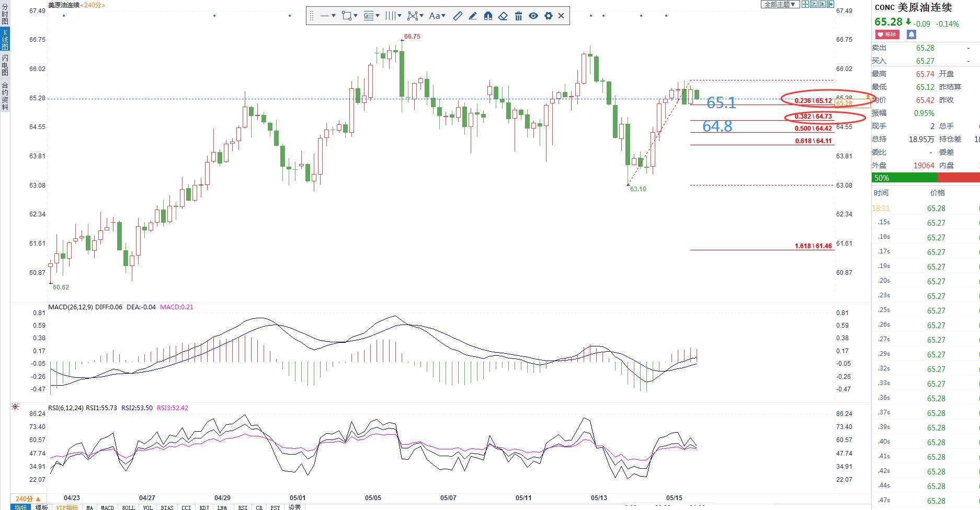
Task: Apply the MACD indicator
Action: (108, 507)
